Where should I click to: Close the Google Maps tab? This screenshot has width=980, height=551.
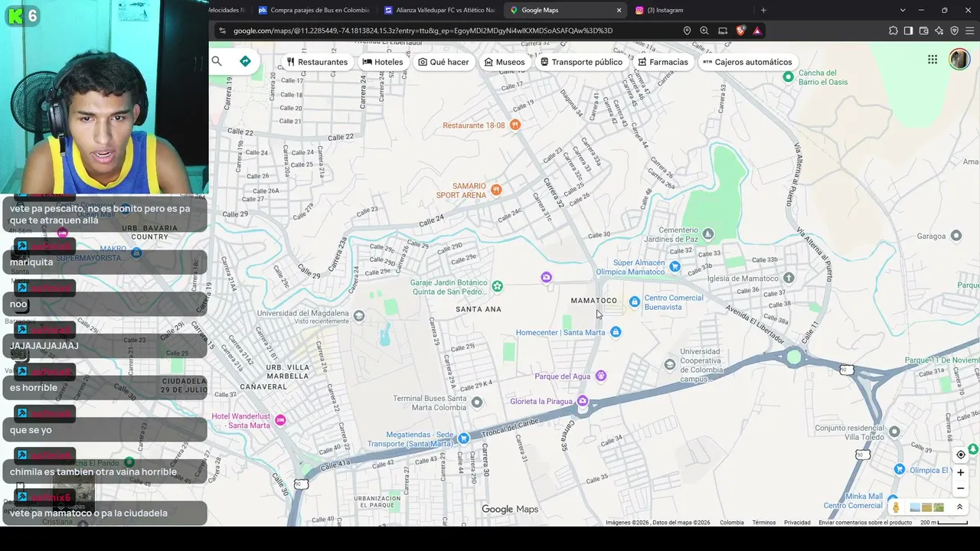[619, 10]
